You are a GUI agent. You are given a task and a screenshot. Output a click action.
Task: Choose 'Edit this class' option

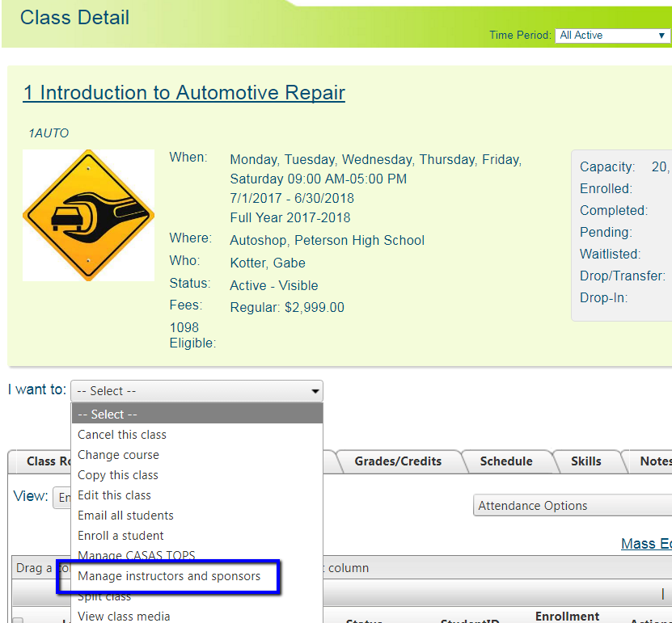coord(114,495)
